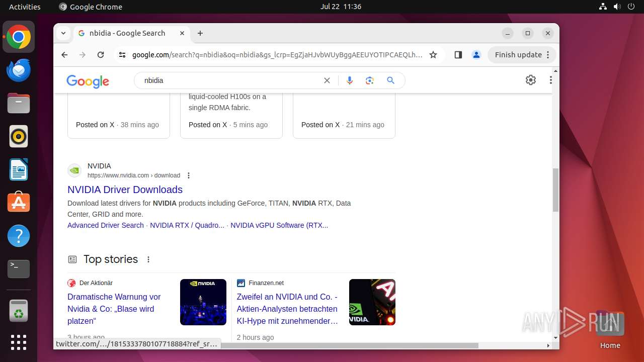Screen dimensions: 644x362
Task: Open Trash from dock
Action: [19, 311]
